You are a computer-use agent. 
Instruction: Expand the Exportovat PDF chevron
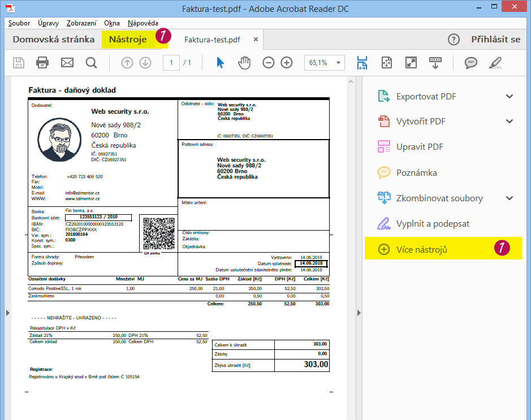(510, 97)
